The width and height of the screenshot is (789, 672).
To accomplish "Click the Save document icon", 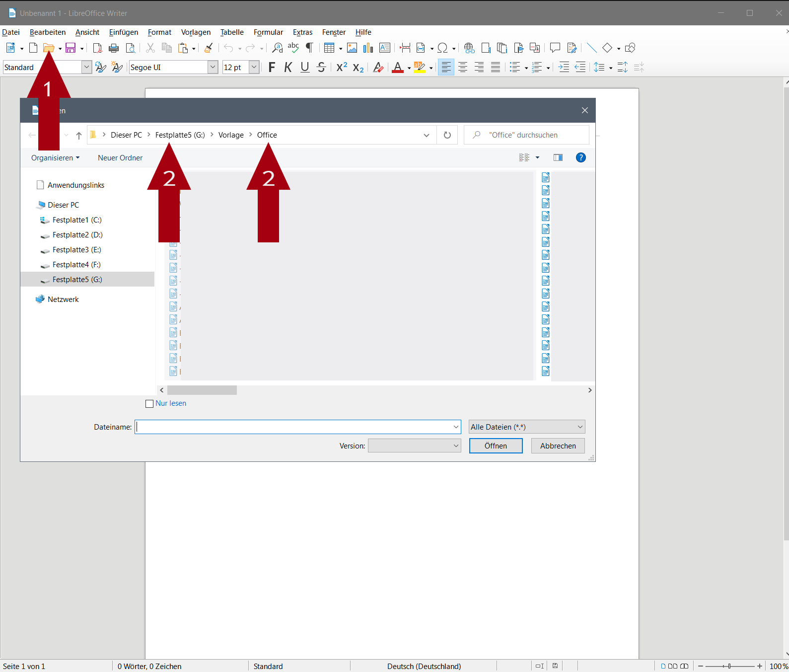I will click(71, 48).
